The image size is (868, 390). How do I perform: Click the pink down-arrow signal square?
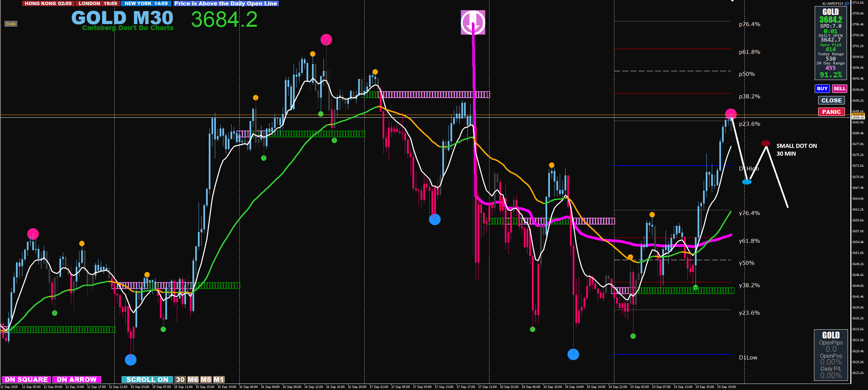(473, 22)
